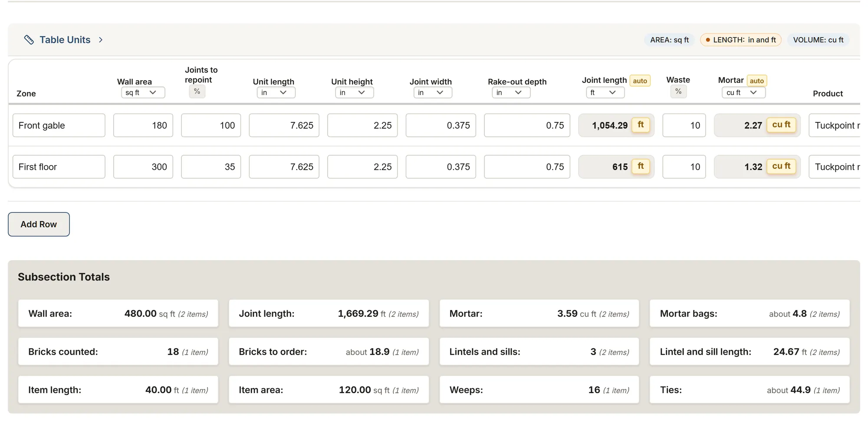This screenshot has width=868, height=421.
Task: Click the Ties about 44.9 card
Action: click(x=750, y=390)
